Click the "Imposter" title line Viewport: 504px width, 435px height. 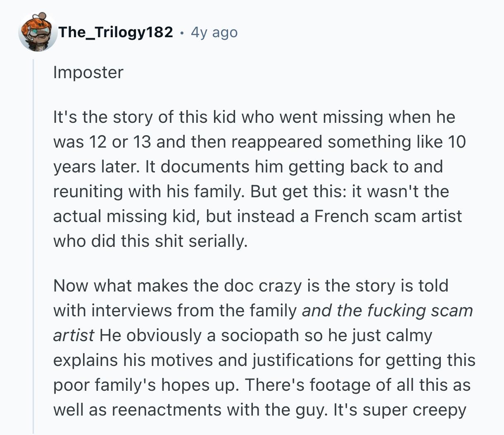pos(88,72)
